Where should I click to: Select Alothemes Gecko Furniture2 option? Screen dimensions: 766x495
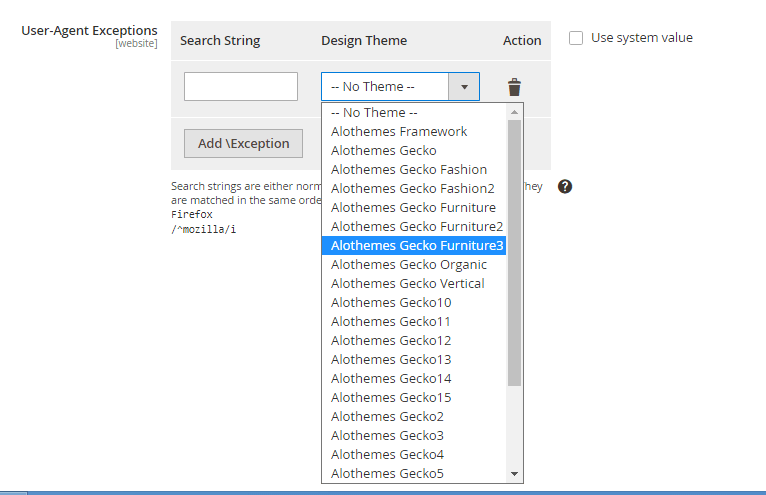point(417,227)
